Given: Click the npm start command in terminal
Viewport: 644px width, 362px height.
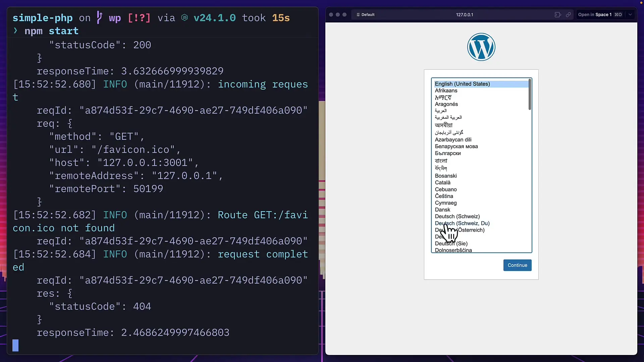Looking at the screenshot, I should 51,31.
